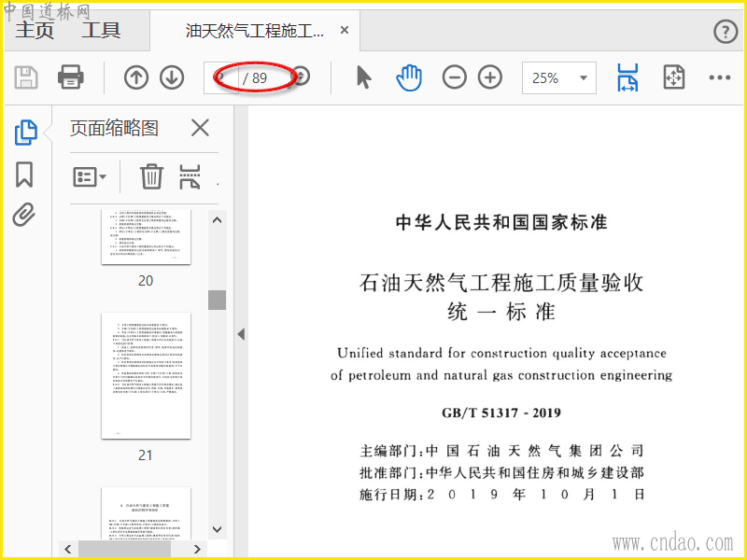Click the fit full page icon
The image size is (747, 560).
(x=673, y=77)
